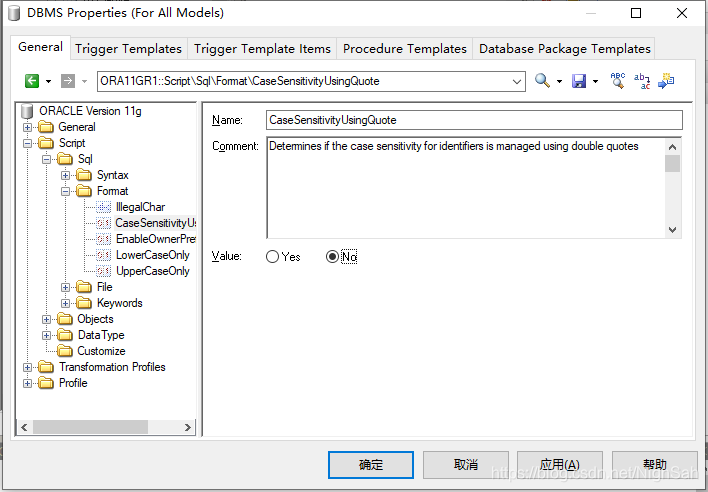
Task: Open the Procedure Templates tab
Action: (x=405, y=49)
